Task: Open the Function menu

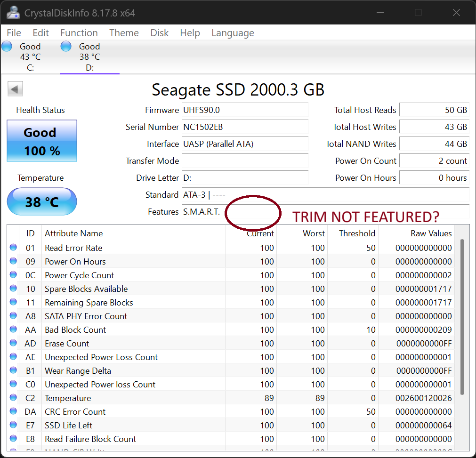Action: pos(79,33)
